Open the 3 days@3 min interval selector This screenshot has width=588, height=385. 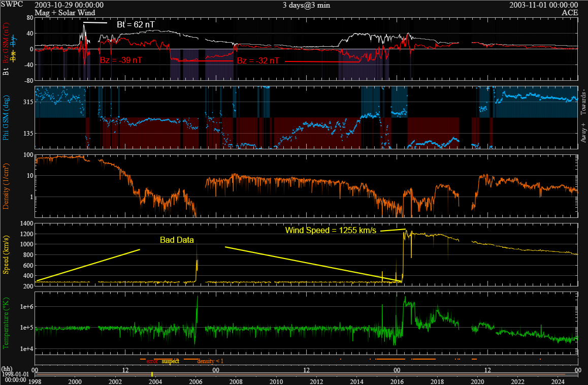pos(306,5)
